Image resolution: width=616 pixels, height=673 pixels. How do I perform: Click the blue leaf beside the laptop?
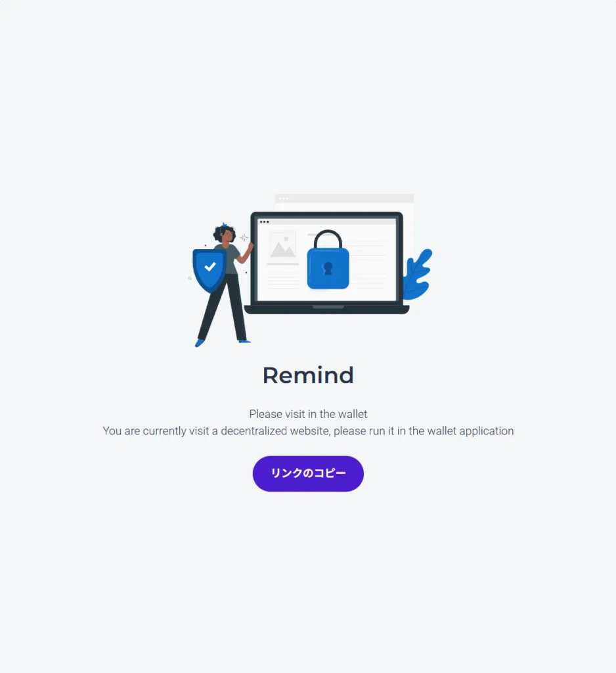418,275
